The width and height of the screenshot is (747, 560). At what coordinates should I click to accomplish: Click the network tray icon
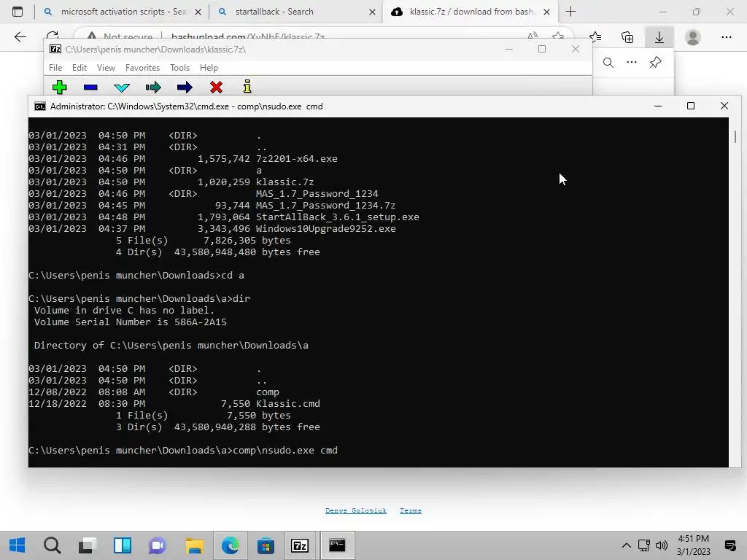click(x=644, y=545)
